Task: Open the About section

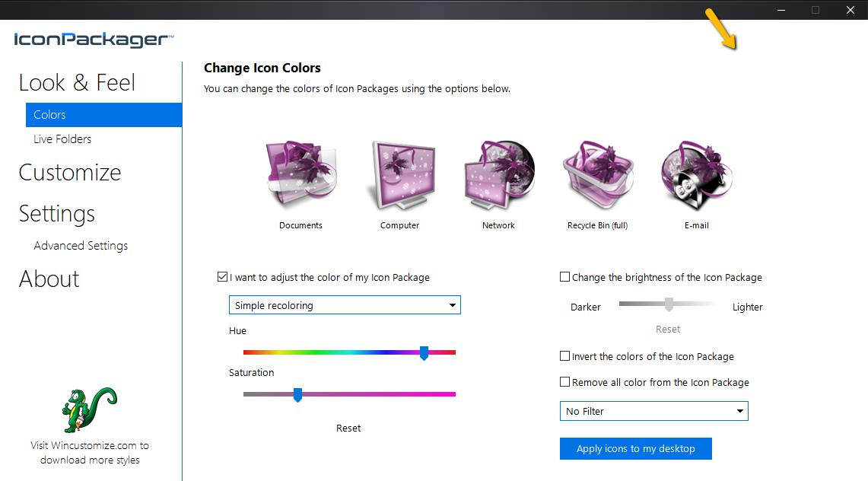Action: pos(49,279)
